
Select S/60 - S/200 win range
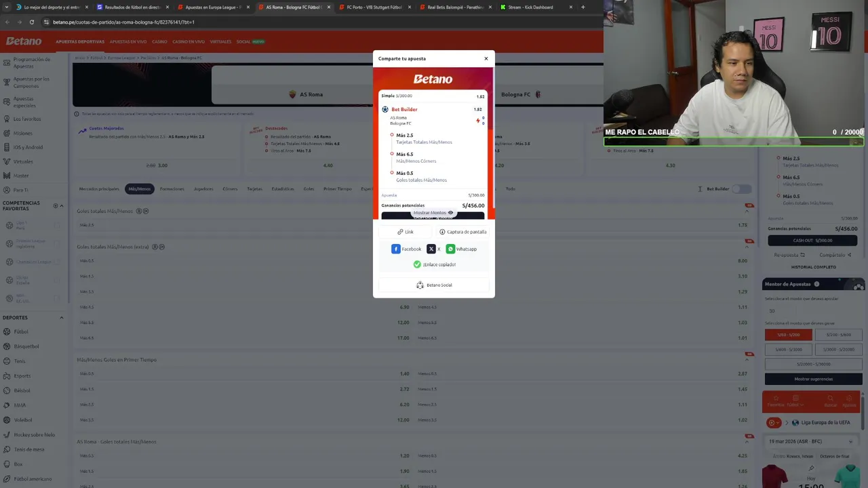(788, 335)
